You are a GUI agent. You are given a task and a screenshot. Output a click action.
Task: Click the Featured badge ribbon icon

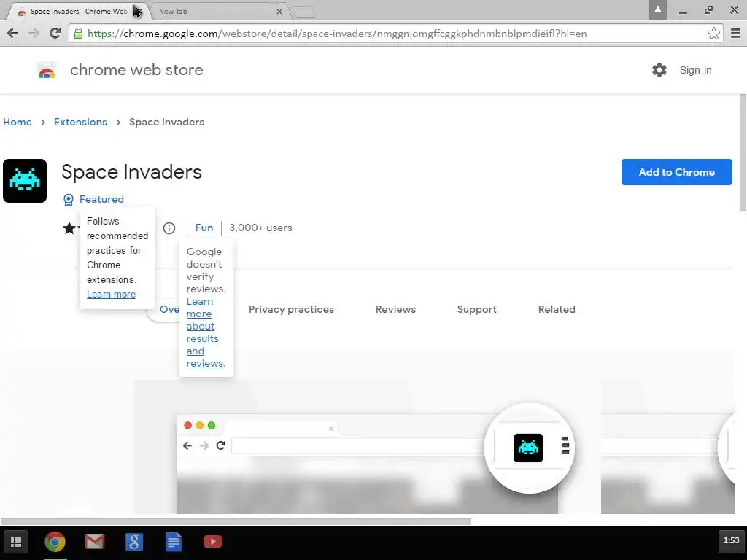tap(69, 200)
